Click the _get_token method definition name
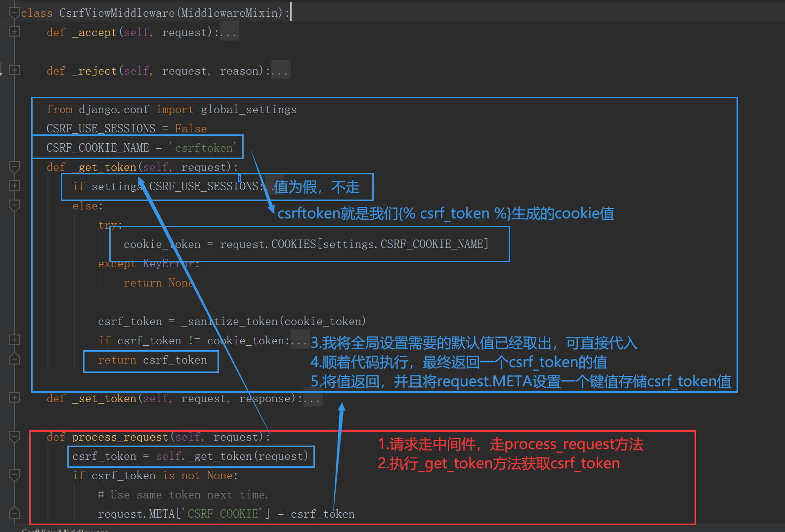The image size is (785, 532). click(x=104, y=167)
